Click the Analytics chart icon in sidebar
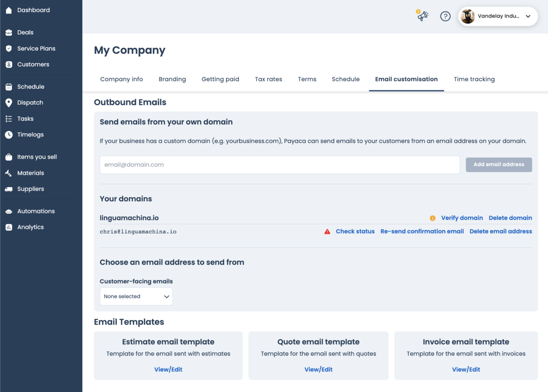Image resolution: width=548 pixels, height=392 pixels. click(9, 227)
